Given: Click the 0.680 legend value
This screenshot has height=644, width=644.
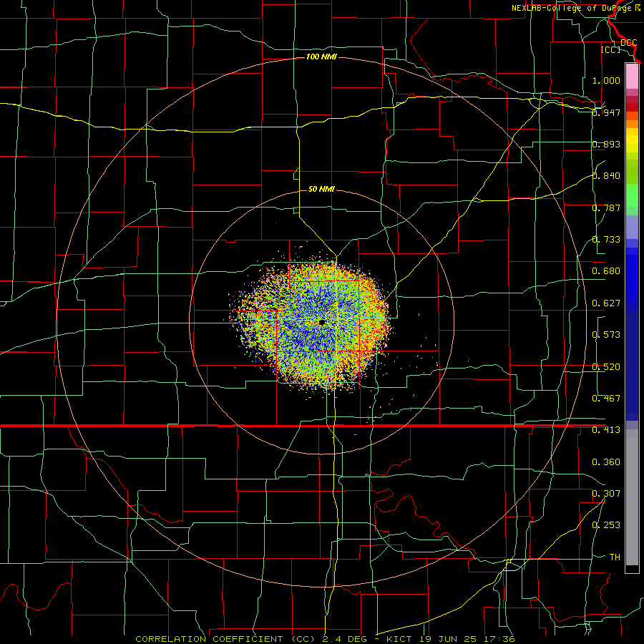Looking at the screenshot, I should 606,271.
